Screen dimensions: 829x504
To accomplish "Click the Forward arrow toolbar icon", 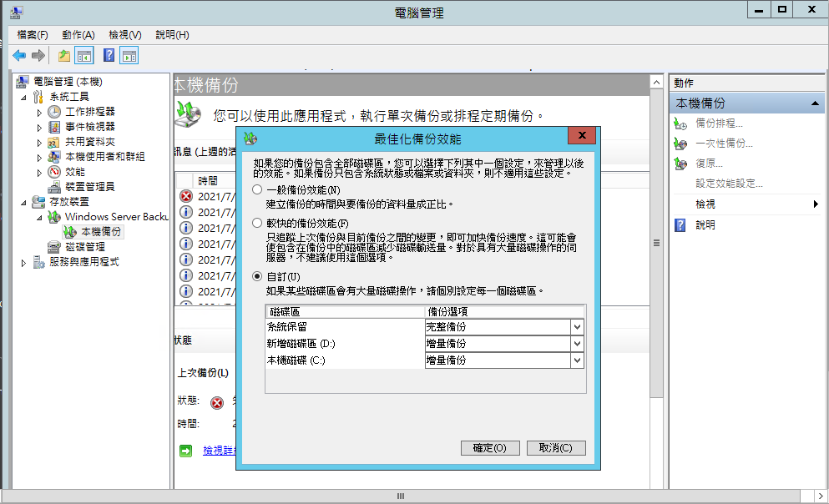I will coord(38,55).
